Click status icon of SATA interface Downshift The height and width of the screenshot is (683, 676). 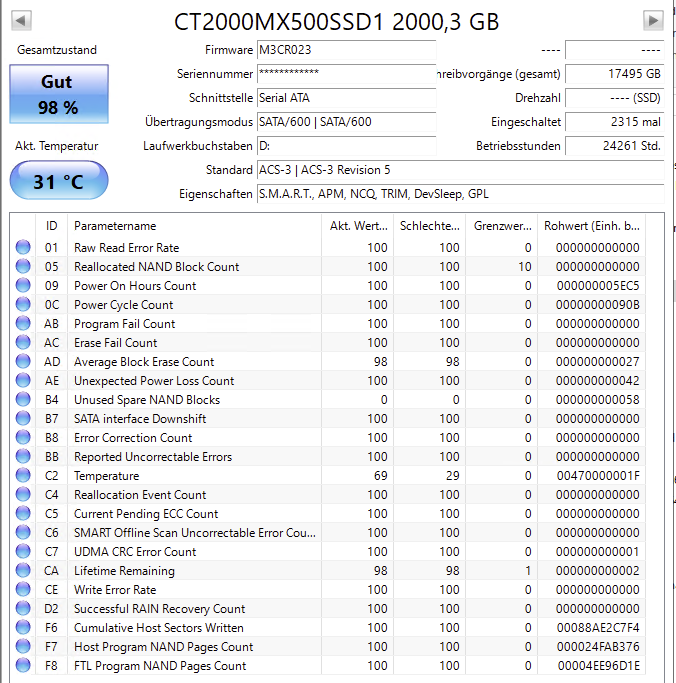pos(23,418)
